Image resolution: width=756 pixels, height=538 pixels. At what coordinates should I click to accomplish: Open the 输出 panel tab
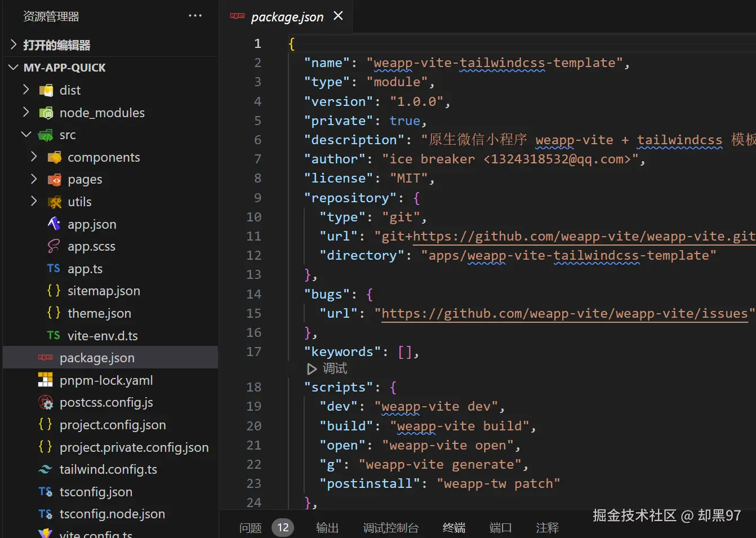point(327,528)
